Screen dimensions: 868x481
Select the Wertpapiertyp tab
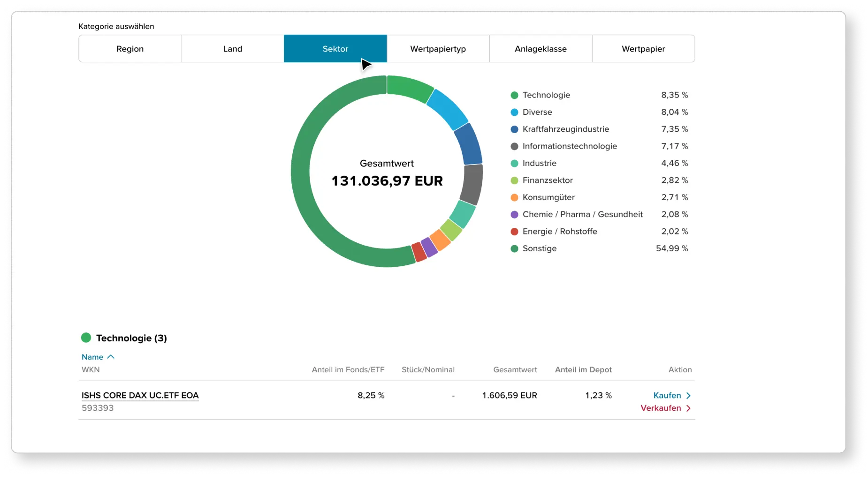coord(438,48)
